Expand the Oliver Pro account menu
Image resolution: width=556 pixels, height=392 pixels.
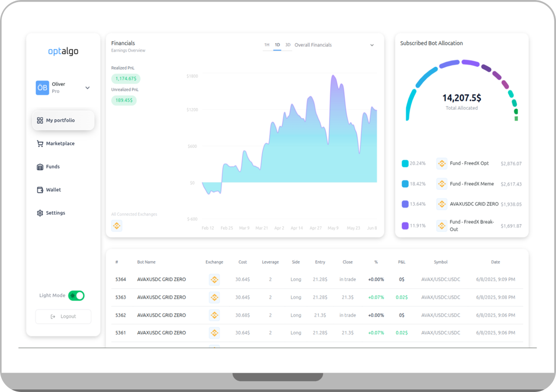[87, 88]
